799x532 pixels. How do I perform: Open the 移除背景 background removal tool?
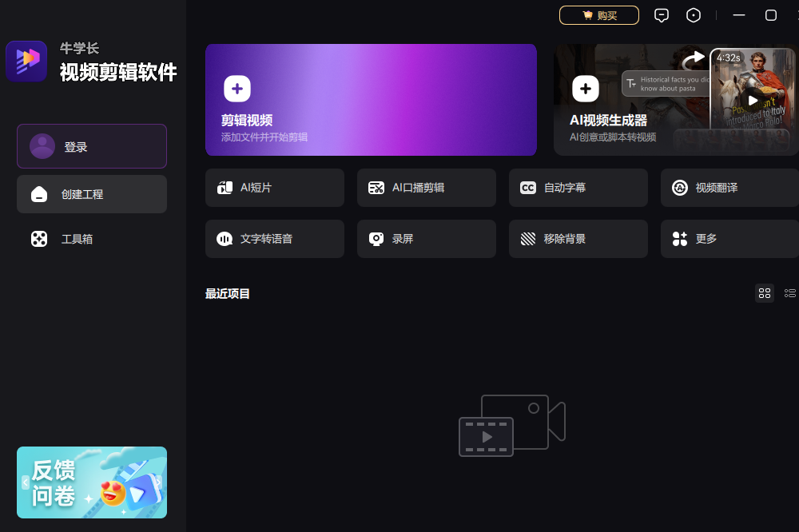tap(578, 239)
